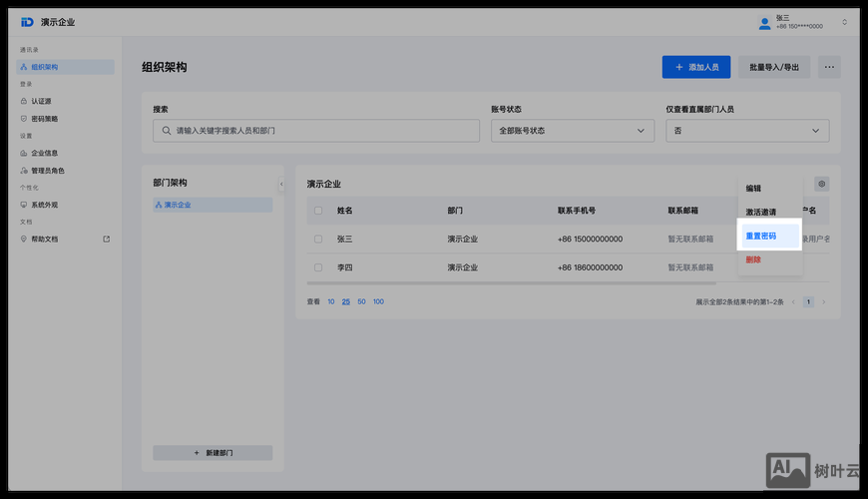
Task: Click the magnifier icon in search box
Action: click(166, 131)
